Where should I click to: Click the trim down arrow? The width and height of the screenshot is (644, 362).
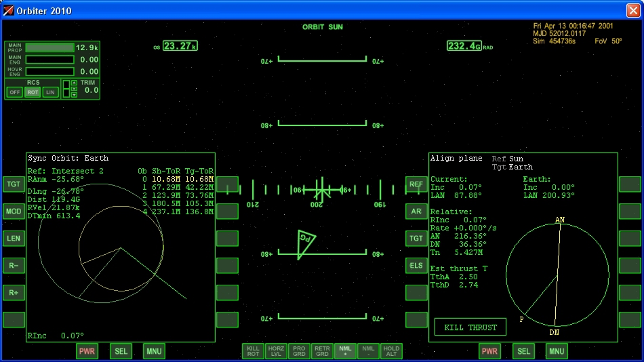click(x=74, y=95)
